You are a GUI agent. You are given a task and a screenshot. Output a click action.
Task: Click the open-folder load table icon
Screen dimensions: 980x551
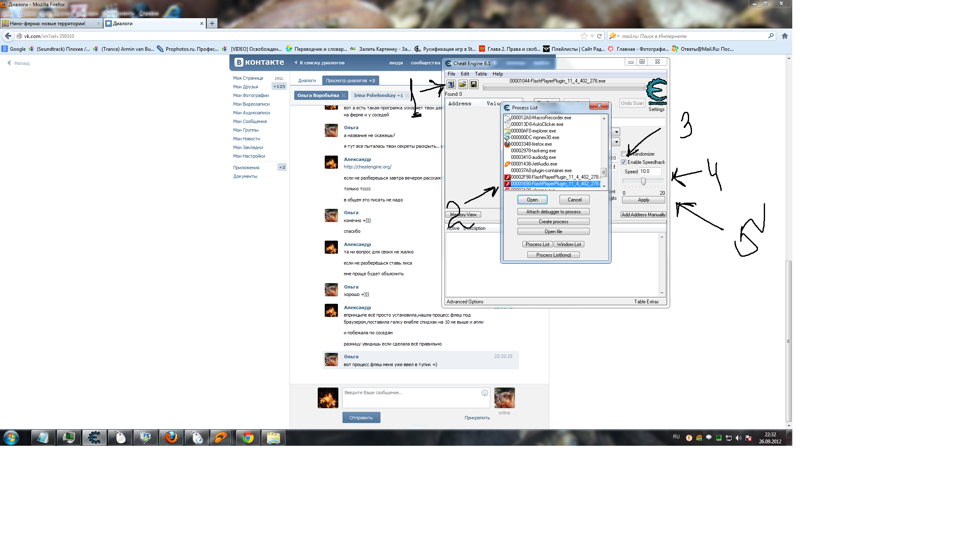tap(463, 85)
